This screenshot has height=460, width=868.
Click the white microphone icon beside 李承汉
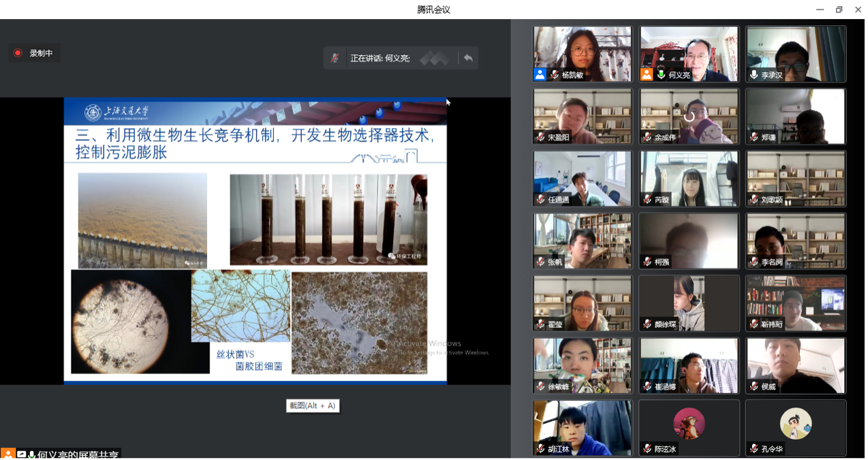pos(754,75)
